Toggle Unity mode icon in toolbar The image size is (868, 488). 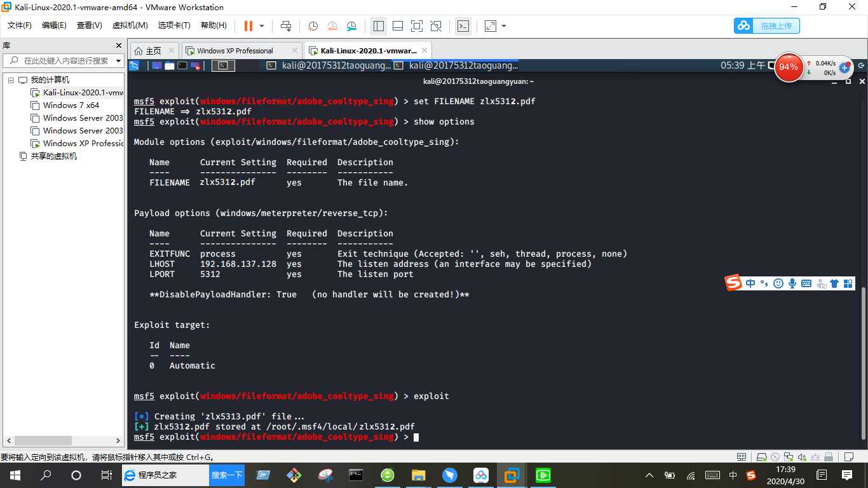[x=436, y=26]
